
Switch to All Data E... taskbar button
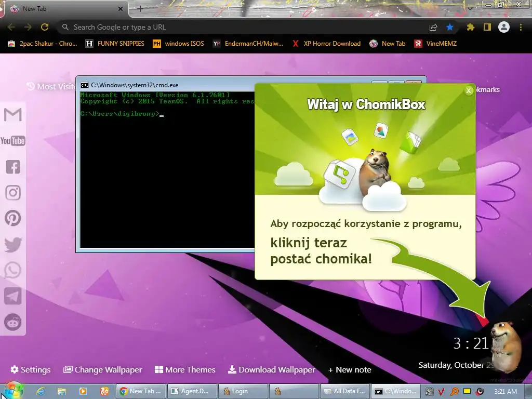tap(345, 391)
